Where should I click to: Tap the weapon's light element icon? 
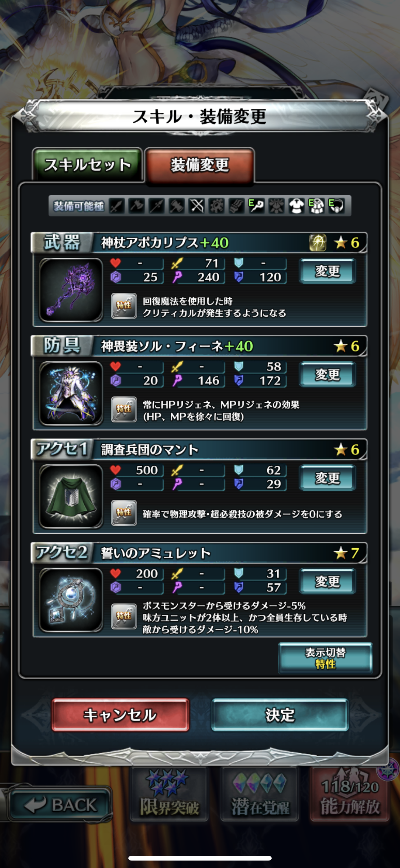[x=318, y=242]
